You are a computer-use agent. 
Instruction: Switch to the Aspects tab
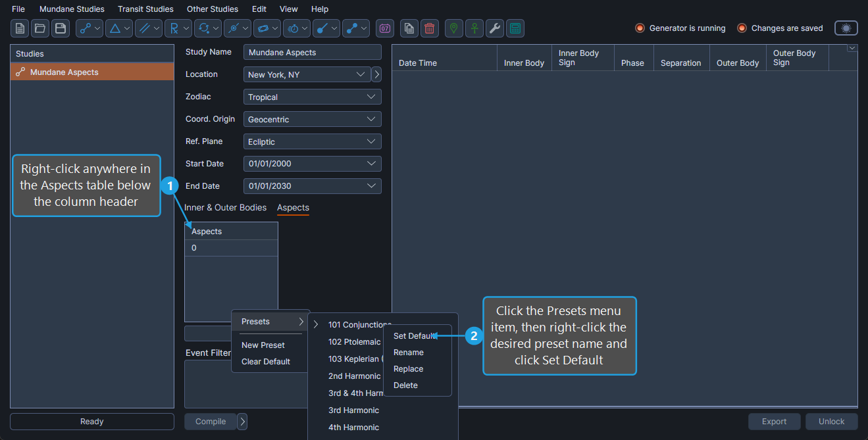tap(293, 207)
